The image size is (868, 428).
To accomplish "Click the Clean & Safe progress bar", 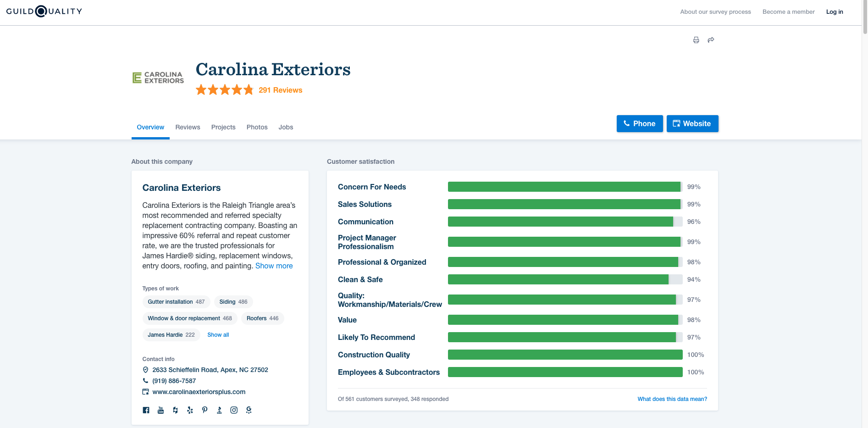I will pos(565,279).
